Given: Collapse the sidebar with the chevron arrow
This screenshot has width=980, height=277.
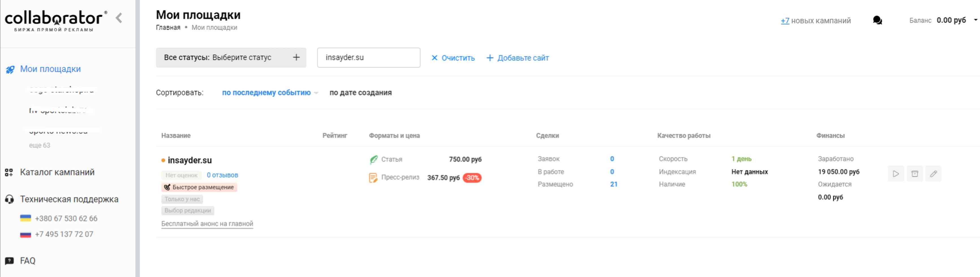Looking at the screenshot, I should 119,18.
